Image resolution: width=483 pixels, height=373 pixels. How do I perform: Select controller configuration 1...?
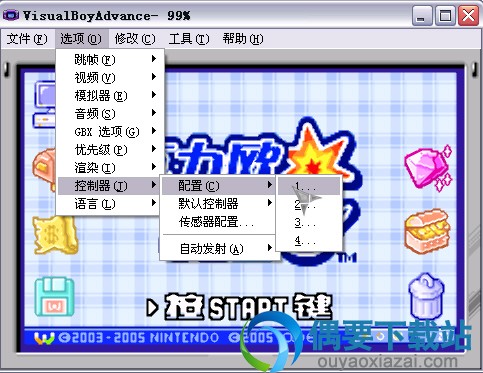309,186
